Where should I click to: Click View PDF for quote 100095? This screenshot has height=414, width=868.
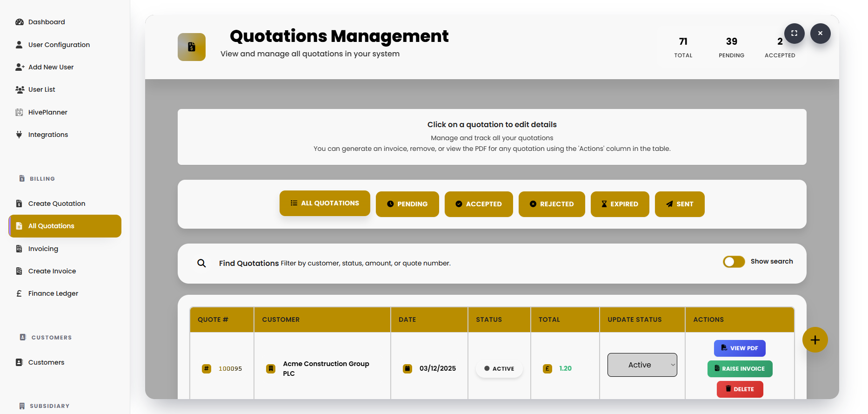click(740, 348)
